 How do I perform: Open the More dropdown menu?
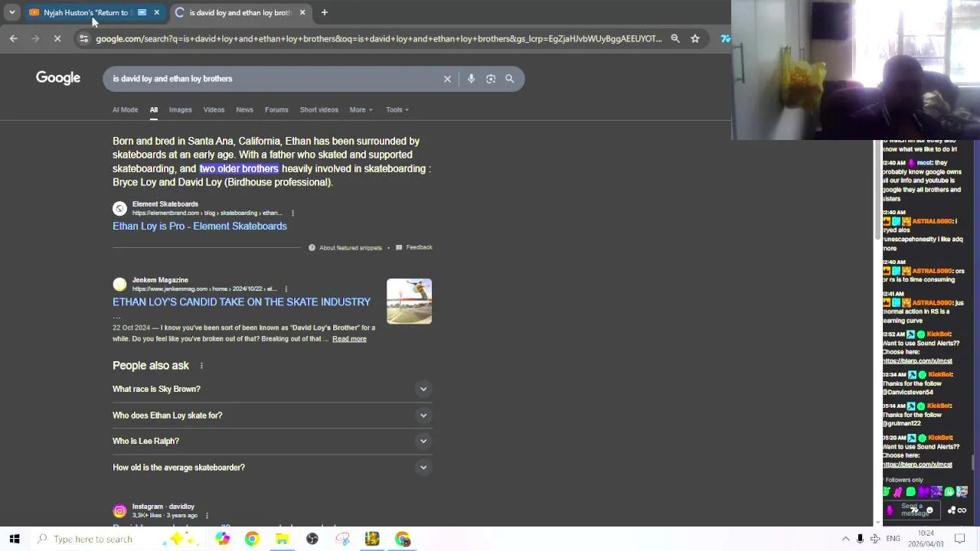tap(361, 109)
